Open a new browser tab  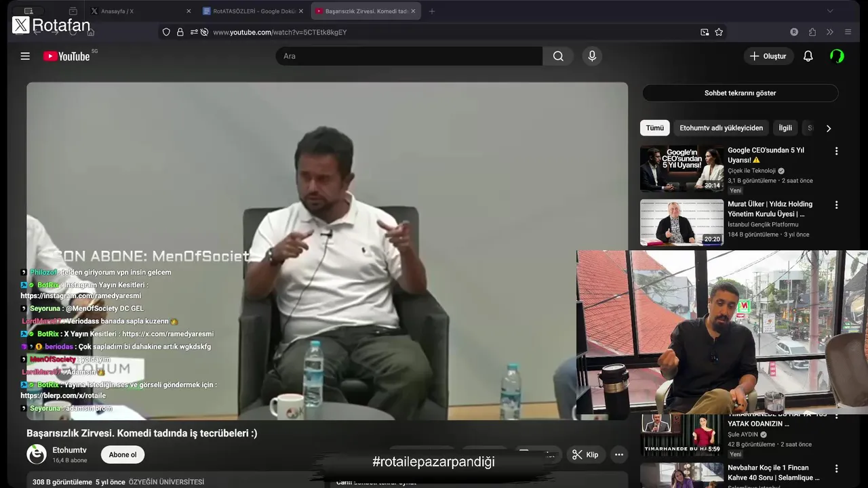pyautogui.click(x=432, y=11)
